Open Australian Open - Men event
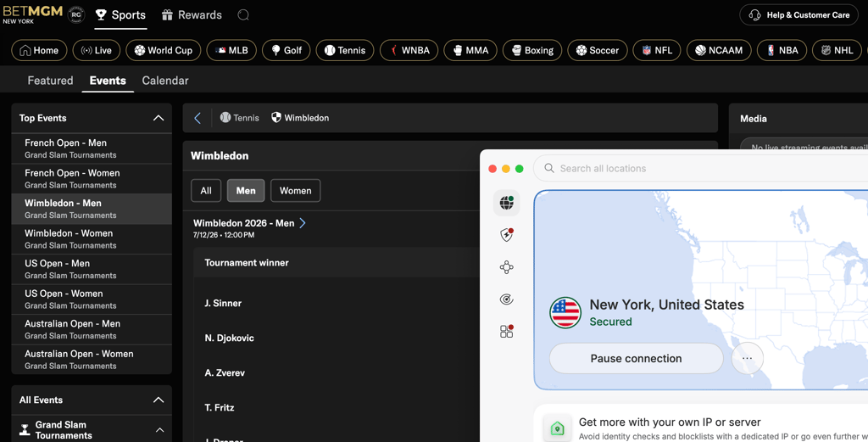 92,329
